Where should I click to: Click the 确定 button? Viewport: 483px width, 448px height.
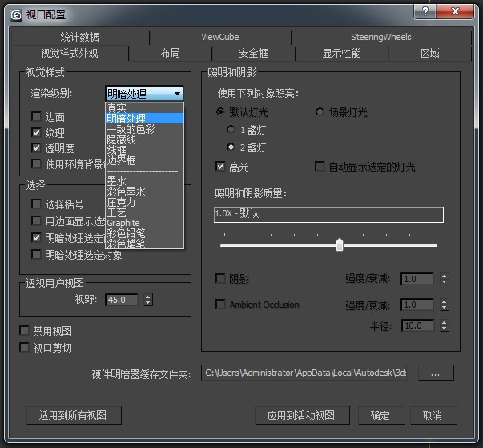(x=380, y=415)
